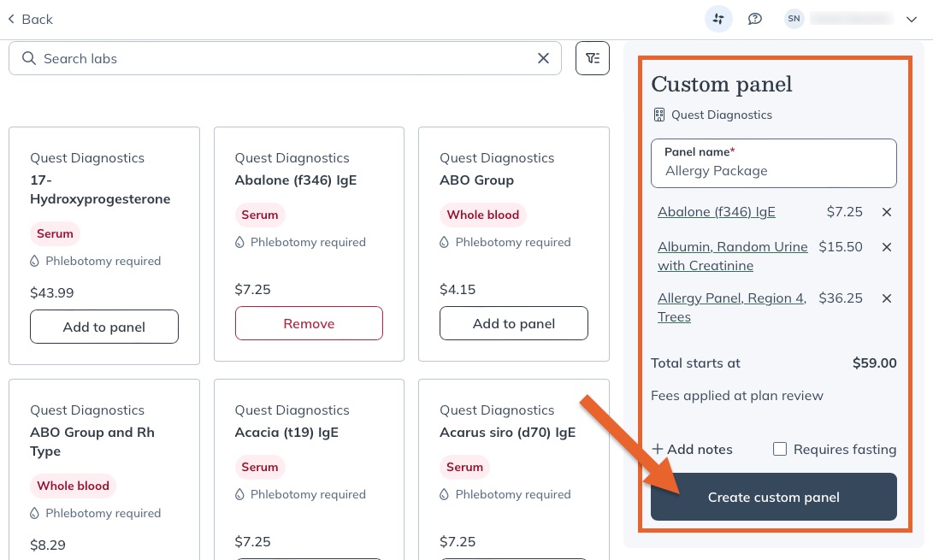Click the Serum tag on 17-Hydroxyprogesterone

tap(55, 233)
